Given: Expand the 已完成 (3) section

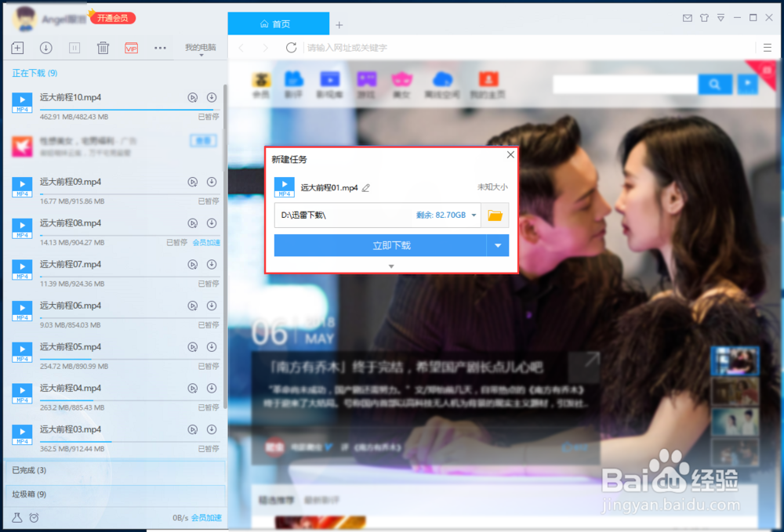Looking at the screenshot, I should pos(114,470).
